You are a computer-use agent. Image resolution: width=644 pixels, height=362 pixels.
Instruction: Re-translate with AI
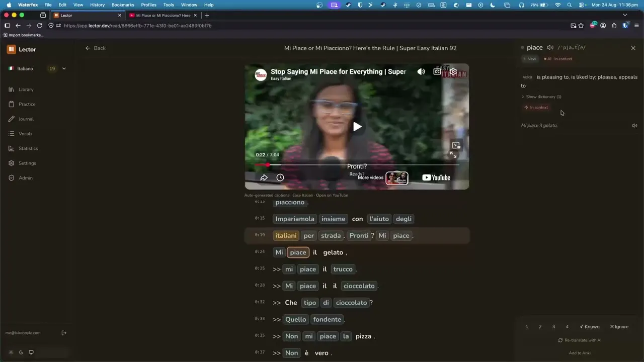click(x=580, y=340)
